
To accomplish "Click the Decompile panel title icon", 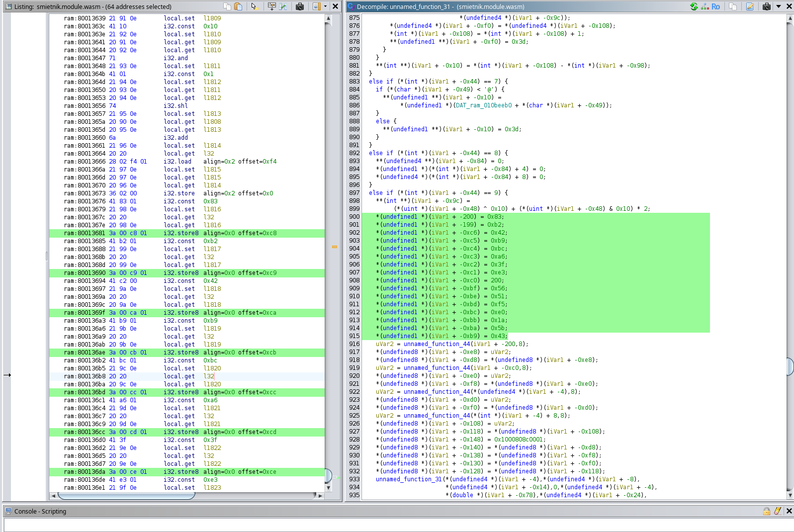I will click(351, 6).
